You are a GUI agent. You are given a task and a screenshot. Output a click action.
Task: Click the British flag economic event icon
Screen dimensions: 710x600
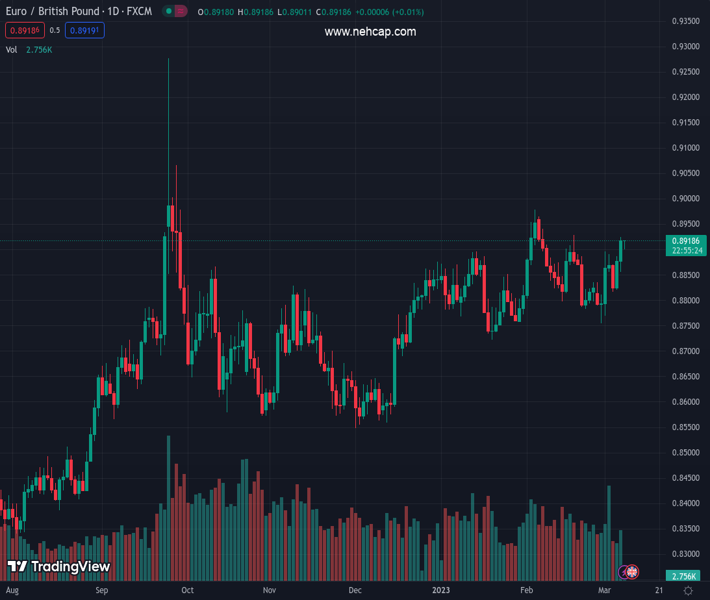click(x=632, y=571)
